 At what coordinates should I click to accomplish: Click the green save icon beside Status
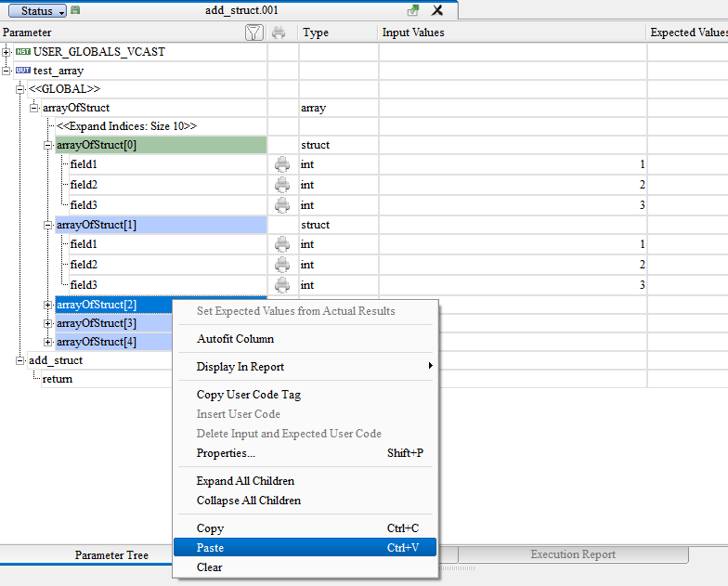[75, 10]
